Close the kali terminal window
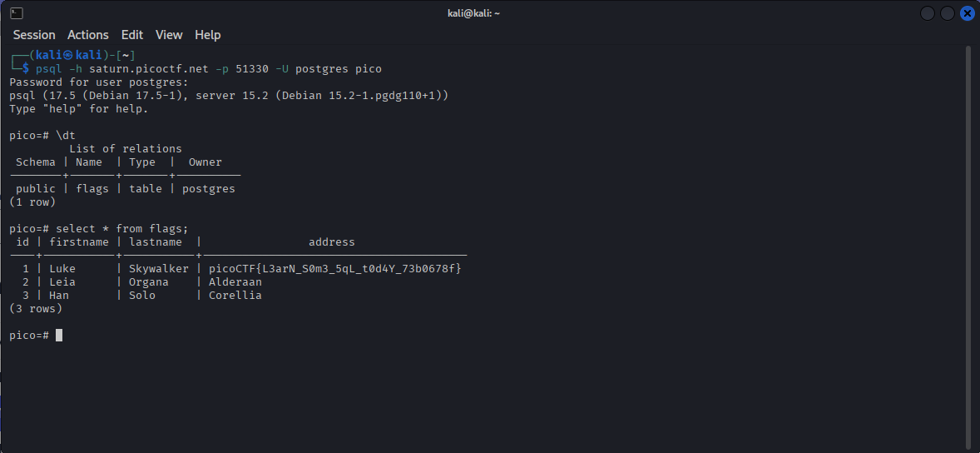 coord(967,13)
